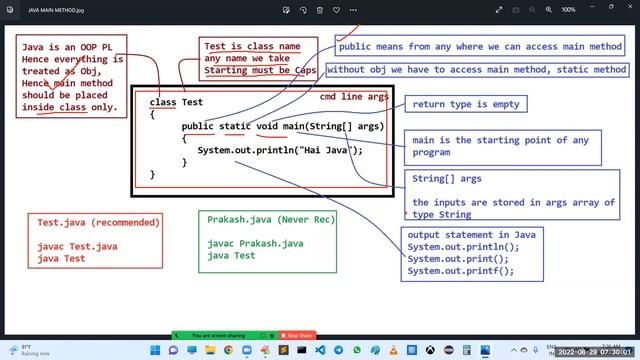Viewport: 640px width, 360px height.
Task: Click the zoom in magnifier icon
Action: [x=549, y=10]
